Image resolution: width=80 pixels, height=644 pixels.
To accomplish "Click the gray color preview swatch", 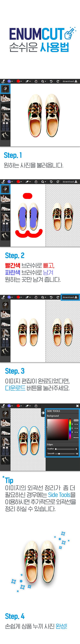I will pos(76,420).
